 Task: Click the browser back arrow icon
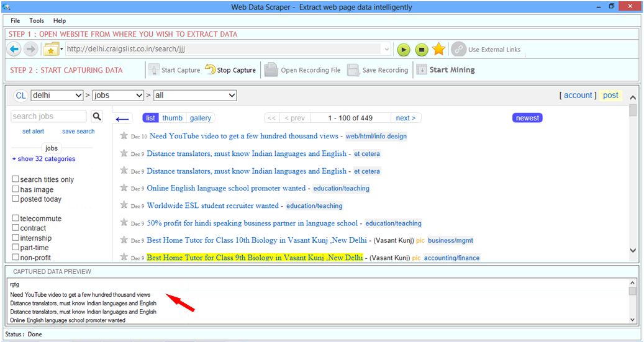point(14,49)
